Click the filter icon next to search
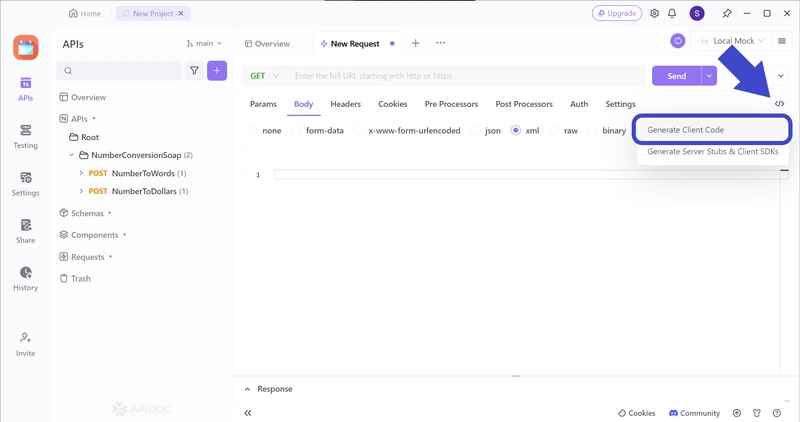The image size is (800, 422). [x=194, y=70]
